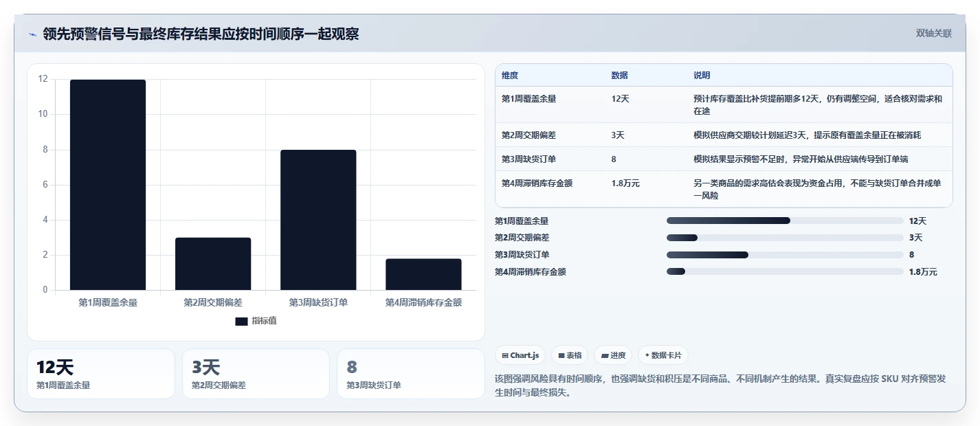Viewport: 980px width, 426px height.
Task: Click the y-axis label 12
Action: tap(43, 79)
